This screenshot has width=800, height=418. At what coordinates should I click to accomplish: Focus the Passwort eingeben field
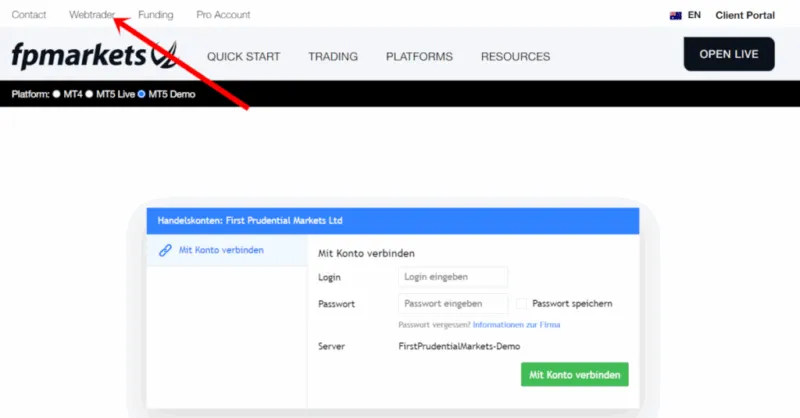tap(453, 303)
